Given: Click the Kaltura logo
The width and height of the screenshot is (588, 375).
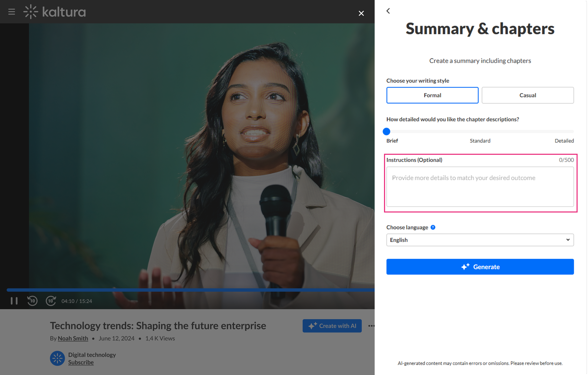Looking at the screenshot, I should [x=55, y=11].
